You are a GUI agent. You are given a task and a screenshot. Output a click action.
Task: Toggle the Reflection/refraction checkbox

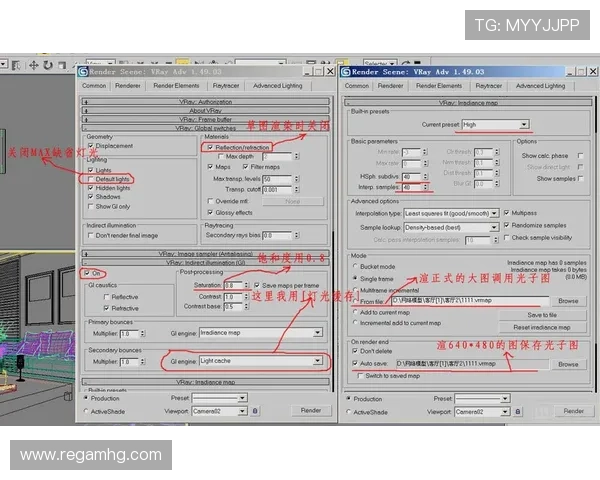pyautogui.click(x=209, y=146)
